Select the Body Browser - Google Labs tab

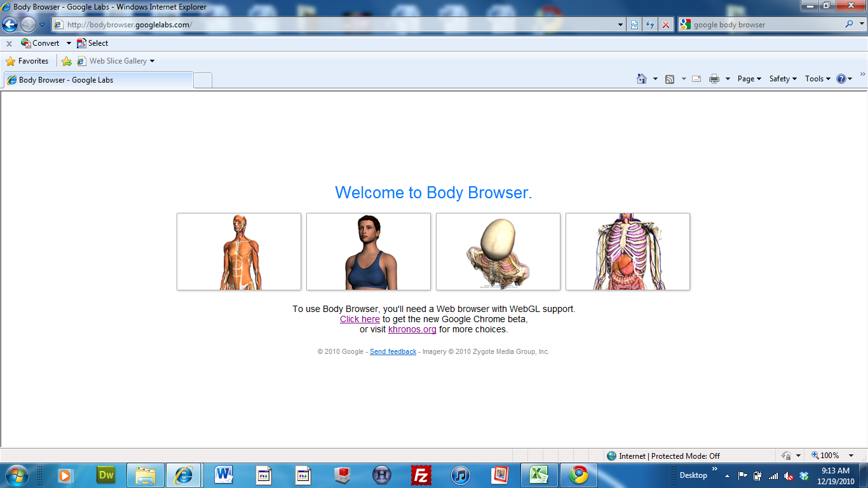[98, 80]
